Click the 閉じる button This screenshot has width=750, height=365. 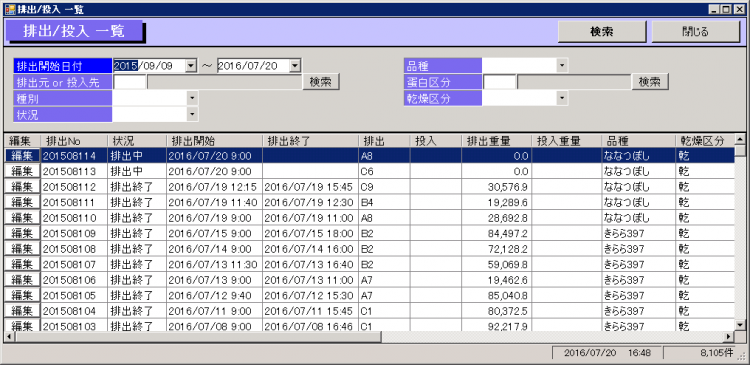[695, 32]
